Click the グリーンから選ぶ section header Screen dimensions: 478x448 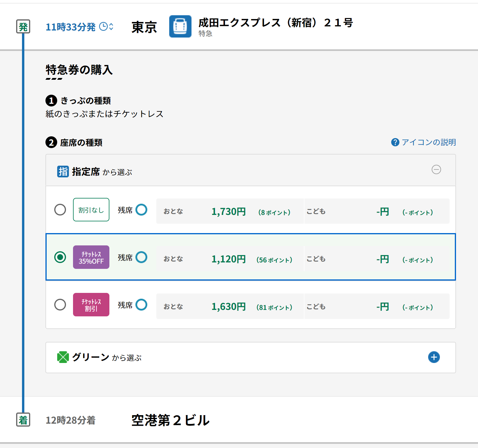coord(107,357)
